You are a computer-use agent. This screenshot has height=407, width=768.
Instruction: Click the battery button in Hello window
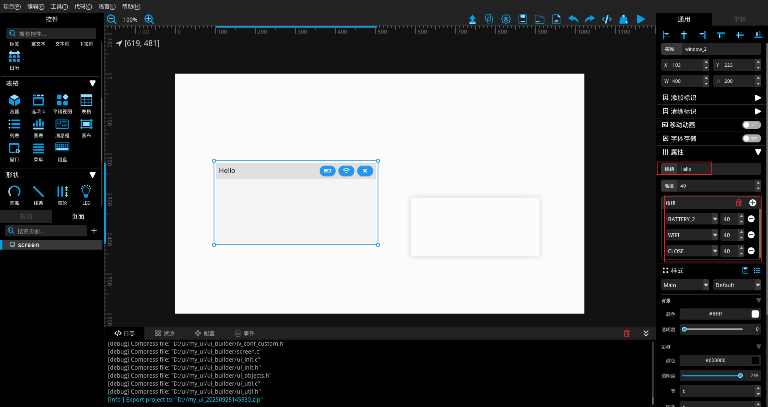pyautogui.click(x=328, y=170)
